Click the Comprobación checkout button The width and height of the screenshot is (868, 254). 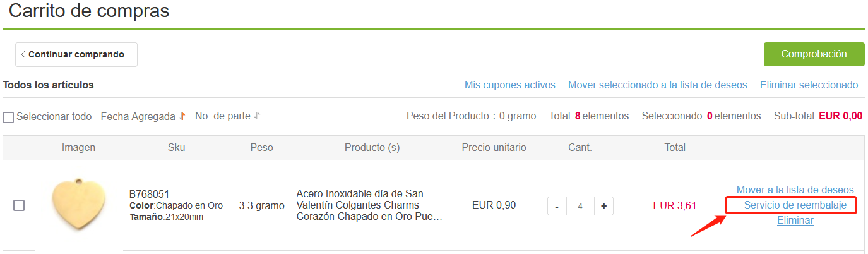point(814,54)
